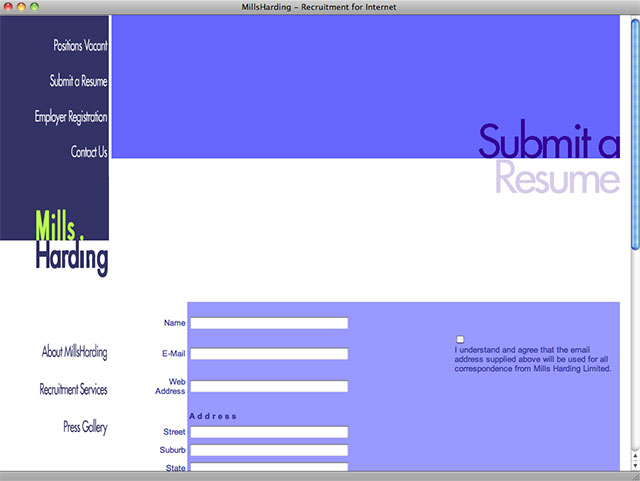Minimize the window with yellow button
This screenshot has height=481, width=640.
point(21,7)
